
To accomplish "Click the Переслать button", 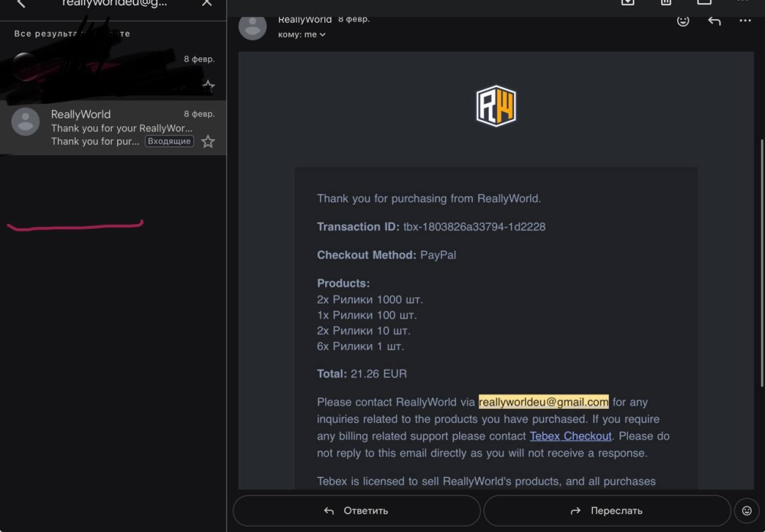I will pos(607,511).
